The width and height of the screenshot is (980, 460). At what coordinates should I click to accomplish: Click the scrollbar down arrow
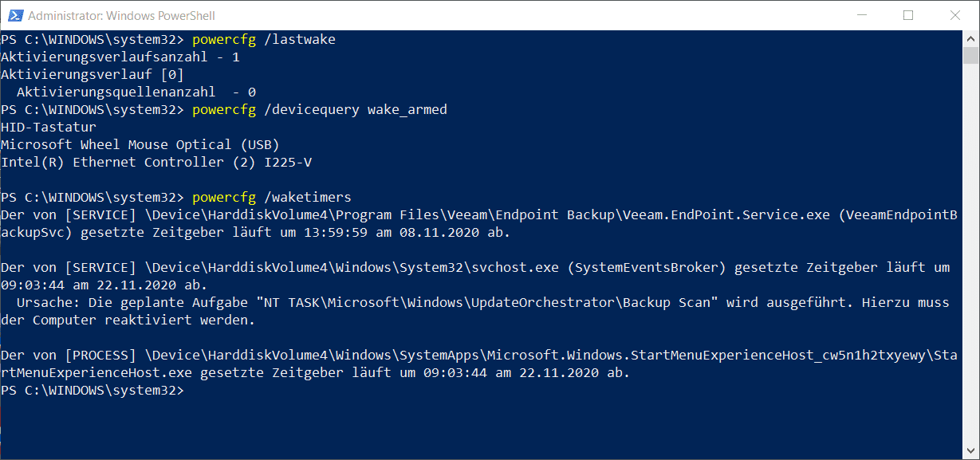(970, 451)
